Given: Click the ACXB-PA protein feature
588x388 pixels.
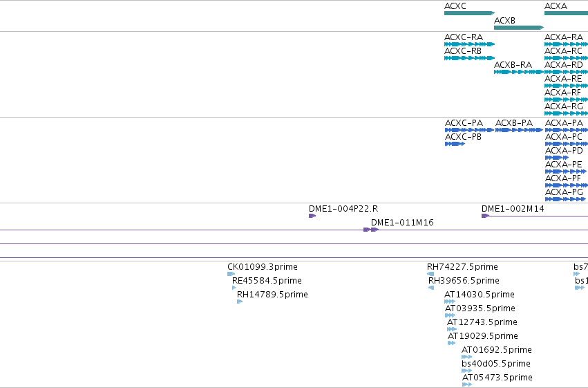Looking at the screenshot, I should click(519, 130).
